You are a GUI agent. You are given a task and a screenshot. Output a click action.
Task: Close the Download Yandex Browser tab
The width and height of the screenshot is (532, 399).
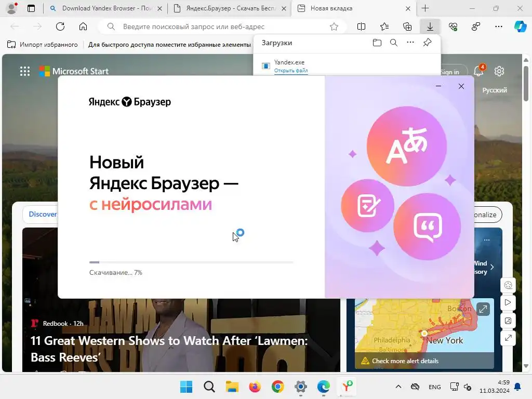(x=160, y=8)
